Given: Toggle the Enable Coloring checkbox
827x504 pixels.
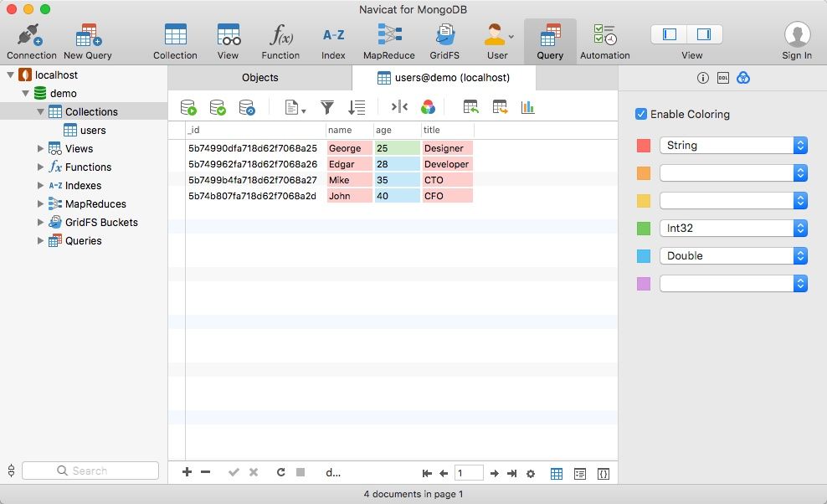Looking at the screenshot, I should click(641, 114).
